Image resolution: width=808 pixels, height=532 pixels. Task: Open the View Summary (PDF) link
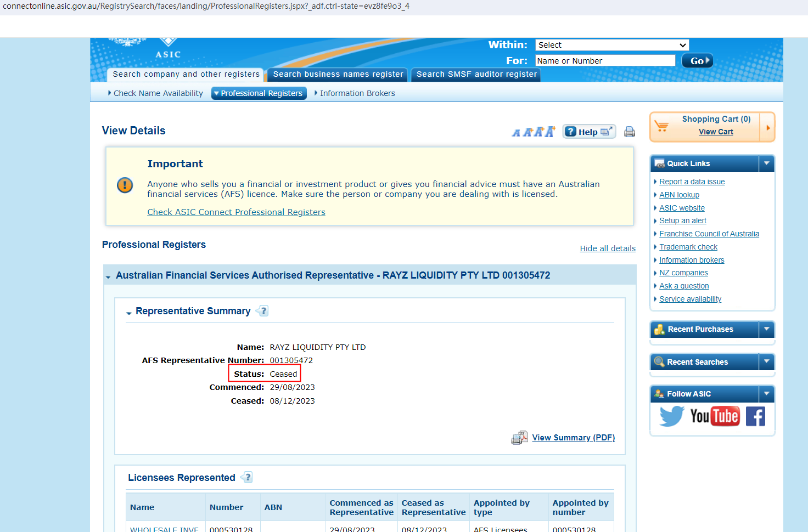[574, 438]
